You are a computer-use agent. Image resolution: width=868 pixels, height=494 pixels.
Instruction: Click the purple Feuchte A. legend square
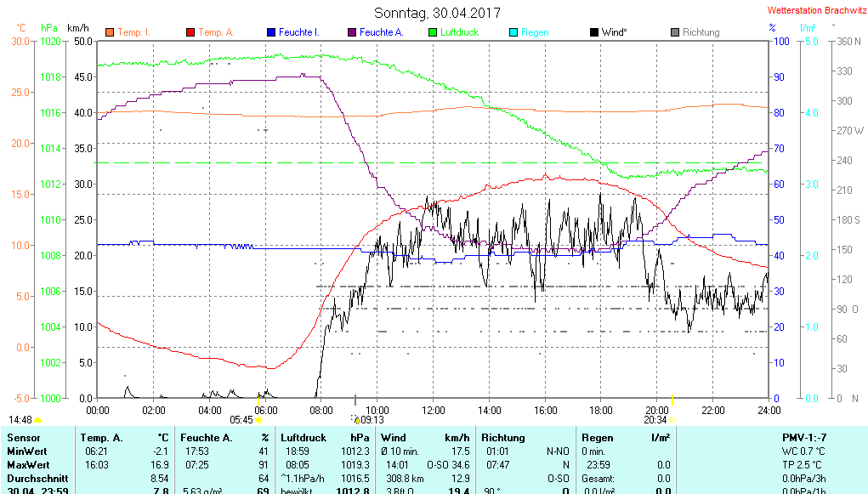coord(352,32)
